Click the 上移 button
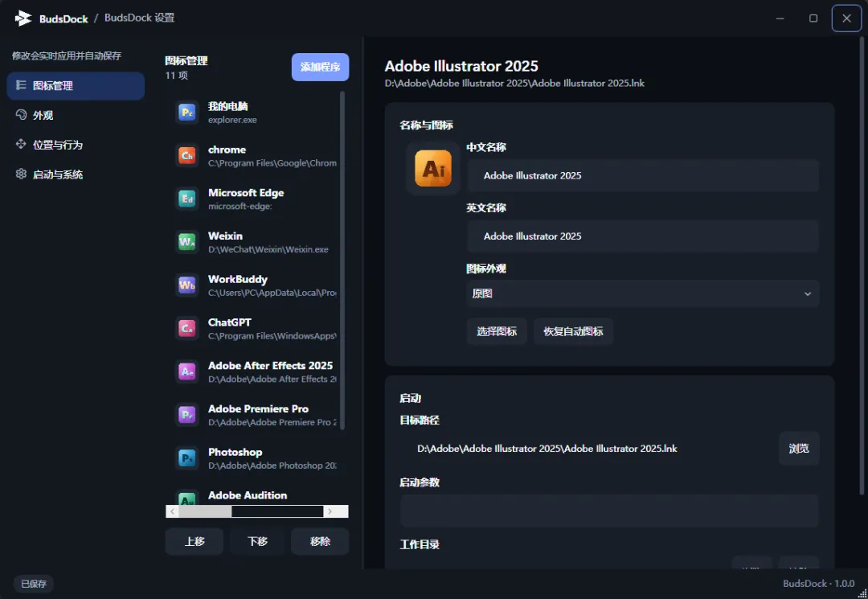The height and width of the screenshot is (599, 868). pyautogui.click(x=194, y=541)
